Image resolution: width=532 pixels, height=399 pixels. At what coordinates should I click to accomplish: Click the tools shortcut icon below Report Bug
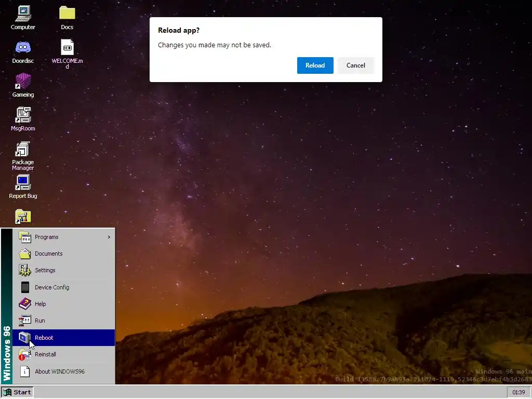(23, 217)
